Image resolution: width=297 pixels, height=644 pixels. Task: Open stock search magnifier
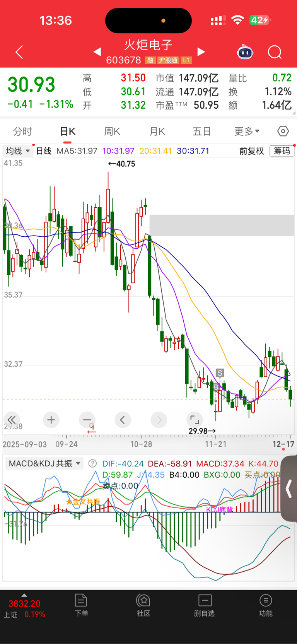[x=275, y=52]
